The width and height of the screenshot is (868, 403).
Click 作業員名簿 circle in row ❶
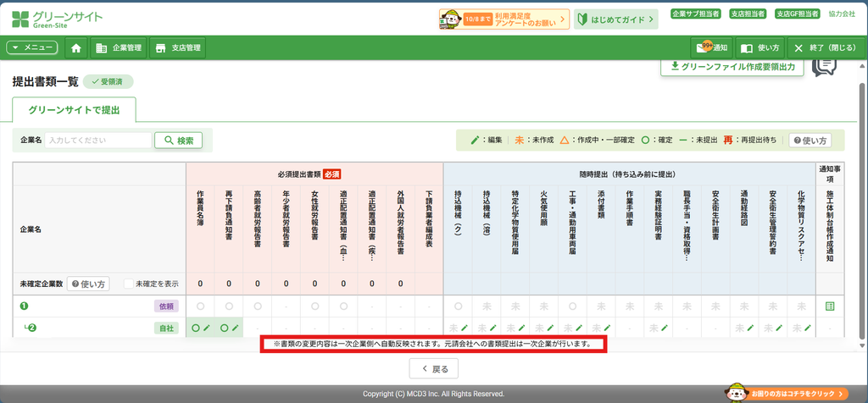coord(200,306)
